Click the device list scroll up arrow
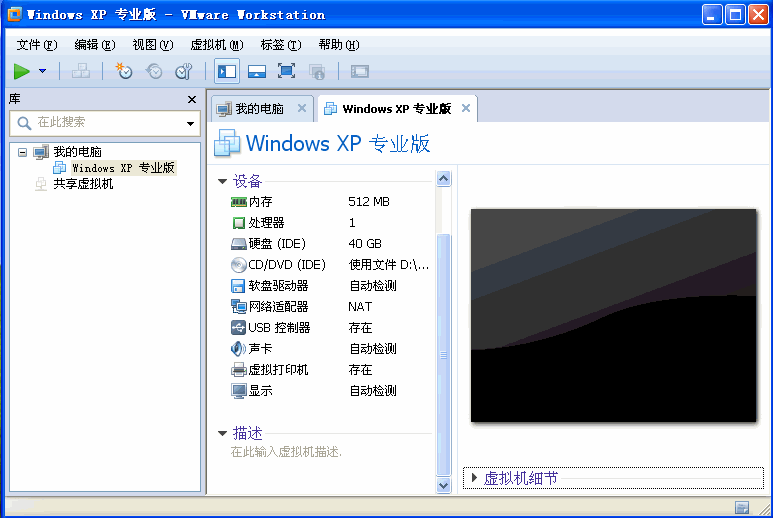This screenshot has height=518, width=773. (444, 178)
